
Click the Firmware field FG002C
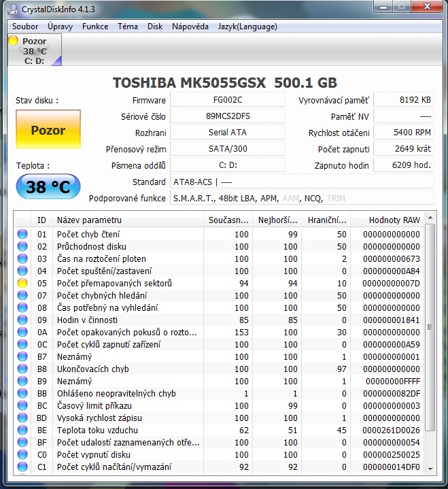228,100
